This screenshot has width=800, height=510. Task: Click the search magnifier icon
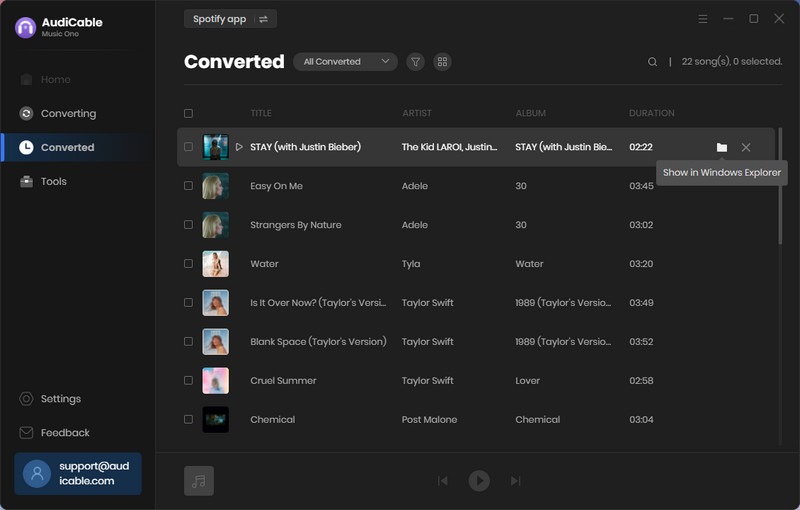[x=652, y=62]
